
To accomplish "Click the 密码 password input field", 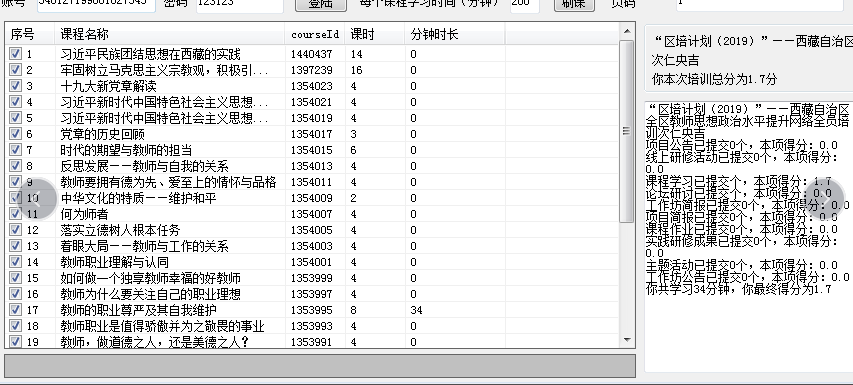I will (x=239, y=4).
